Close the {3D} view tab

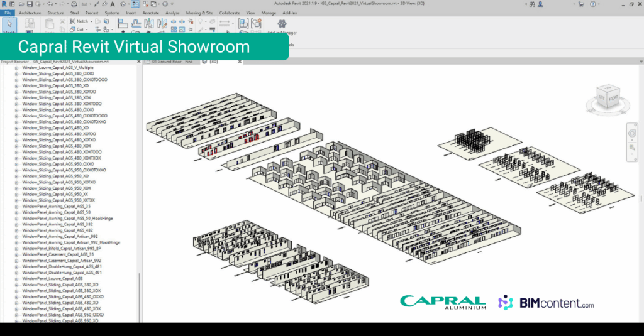tap(240, 62)
